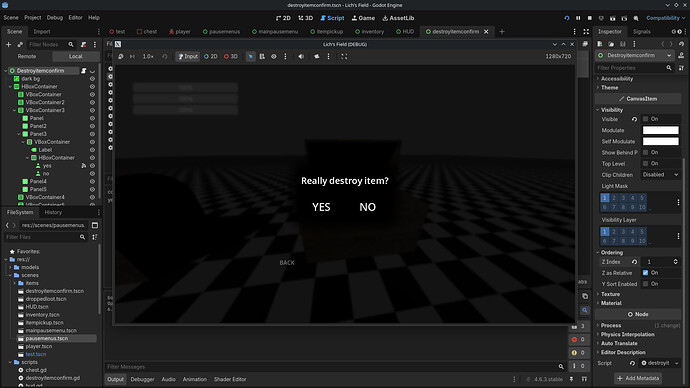Run the current scene clapperboard icon

coord(613,18)
